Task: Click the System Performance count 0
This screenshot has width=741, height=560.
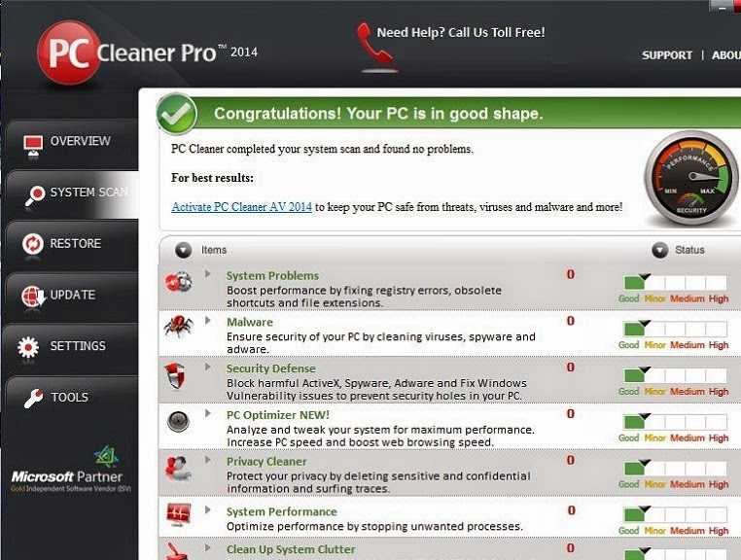Action: (x=571, y=510)
